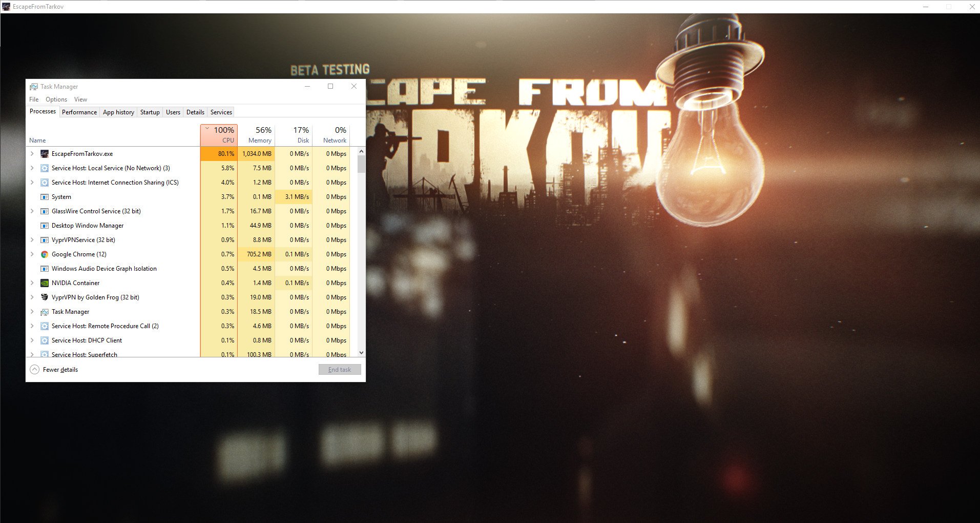980x523 pixels.
Task: Open the File menu in Task Manager
Action: click(34, 99)
